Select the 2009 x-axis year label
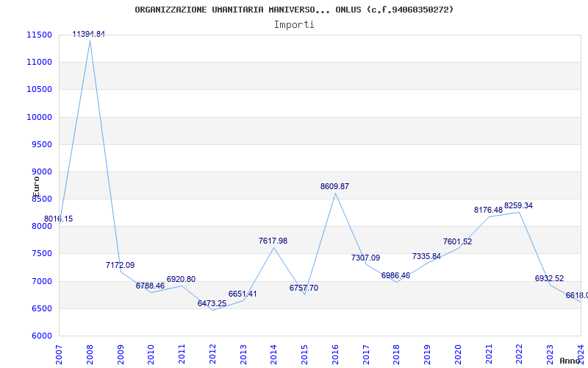The width and height of the screenshot is (588, 368). [121, 354]
